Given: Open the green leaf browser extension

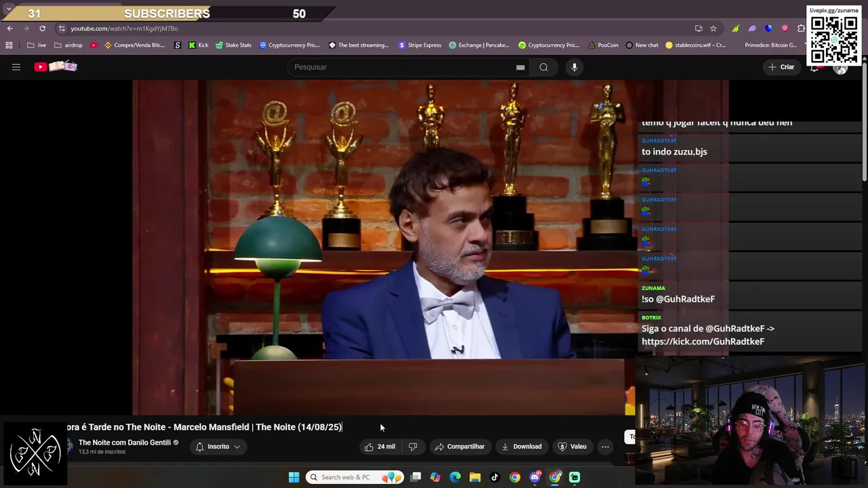Looking at the screenshot, I should 736,28.
